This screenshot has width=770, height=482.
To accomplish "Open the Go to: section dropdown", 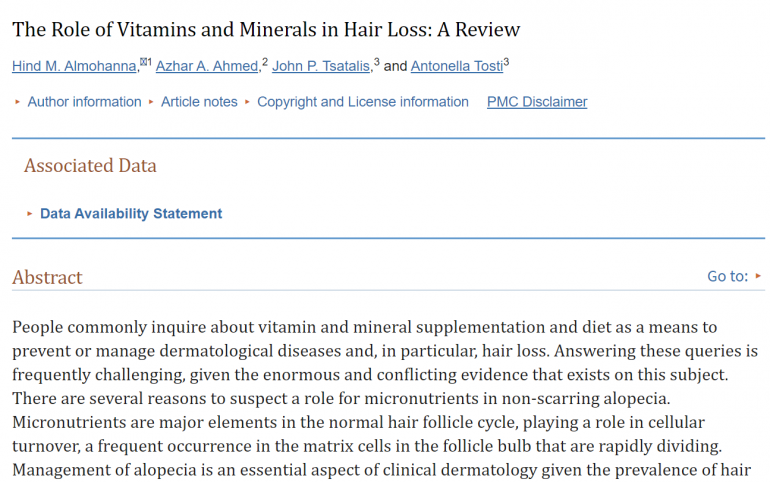I will coord(727,276).
